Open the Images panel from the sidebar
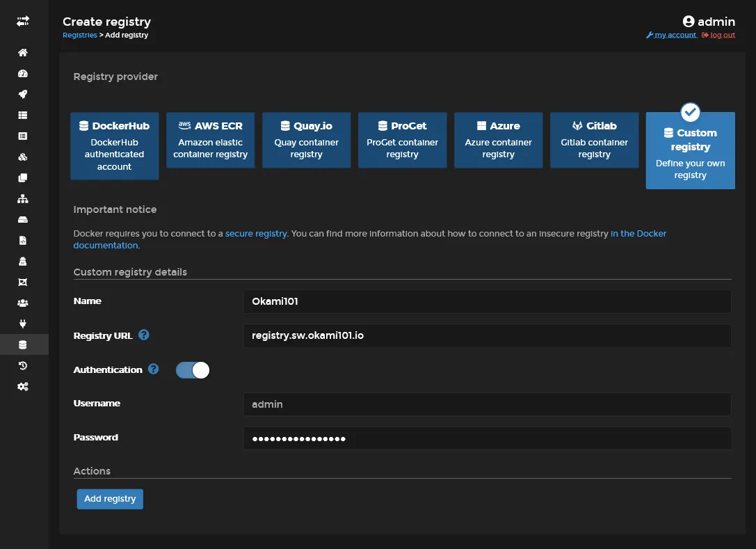756x549 pixels. click(22, 177)
